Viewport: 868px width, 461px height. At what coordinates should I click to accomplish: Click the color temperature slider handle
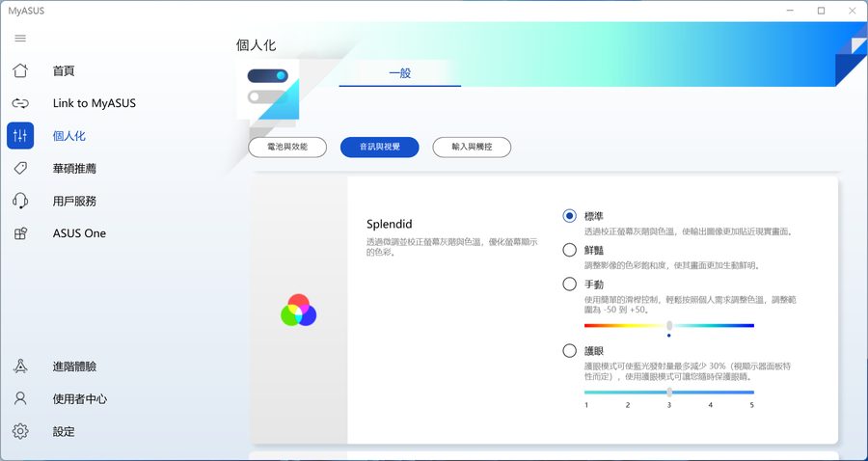tap(669, 326)
